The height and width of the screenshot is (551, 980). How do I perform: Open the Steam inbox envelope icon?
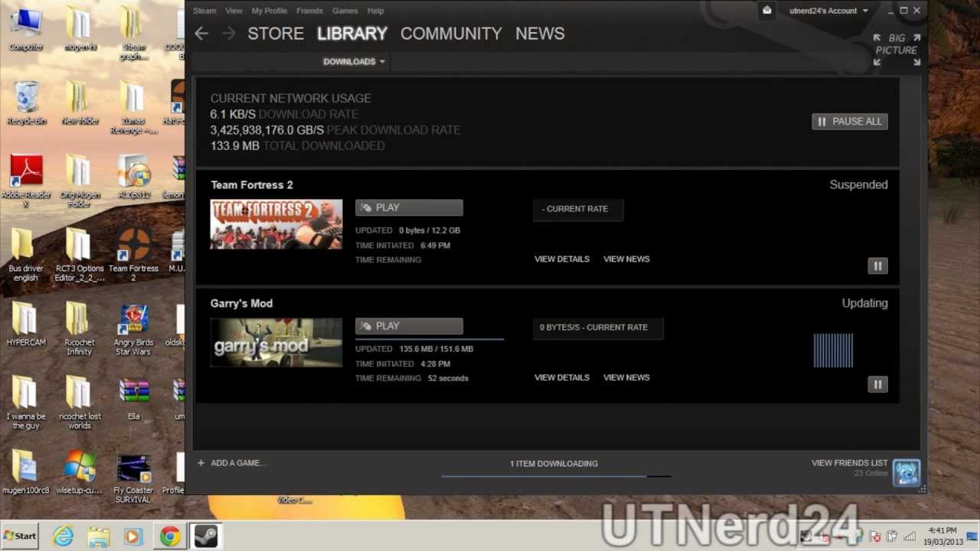[x=767, y=11]
